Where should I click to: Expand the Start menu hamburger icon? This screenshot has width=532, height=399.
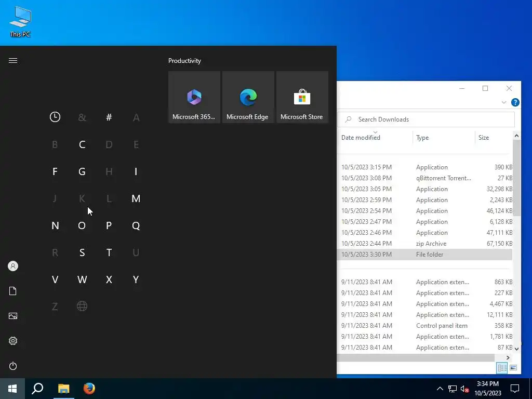pyautogui.click(x=13, y=61)
